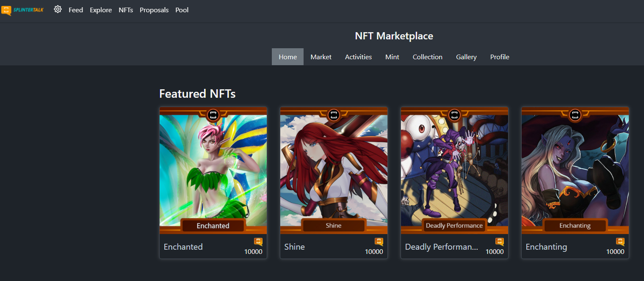Click the SplinterTalk logo
This screenshot has height=281, width=644.
[x=22, y=10]
